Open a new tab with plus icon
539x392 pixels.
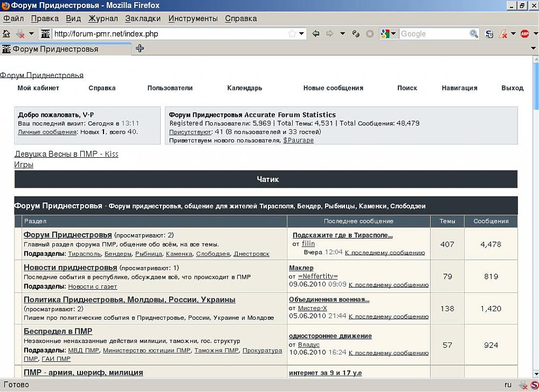pyautogui.click(x=140, y=48)
